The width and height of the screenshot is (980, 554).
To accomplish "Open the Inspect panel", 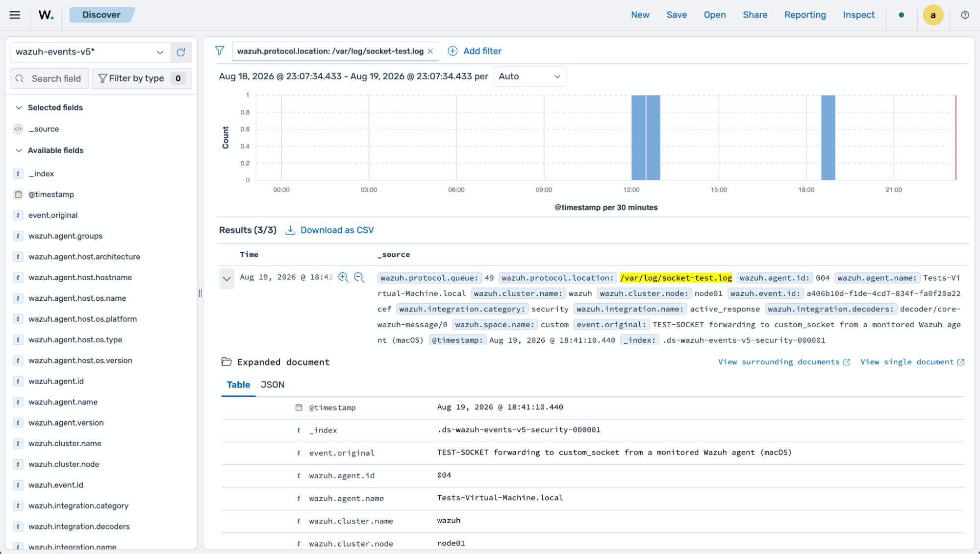I will tap(859, 15).
